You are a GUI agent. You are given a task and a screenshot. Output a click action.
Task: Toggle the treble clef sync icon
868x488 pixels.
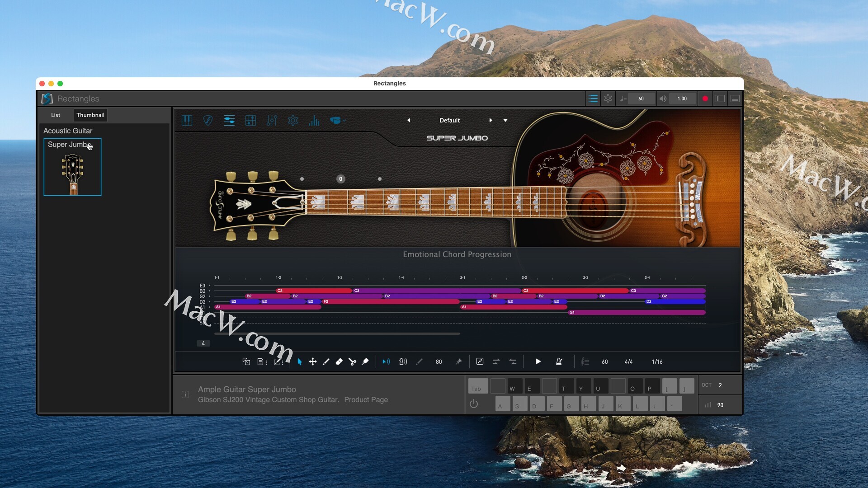pyautogui.click(x=585, y=361)
